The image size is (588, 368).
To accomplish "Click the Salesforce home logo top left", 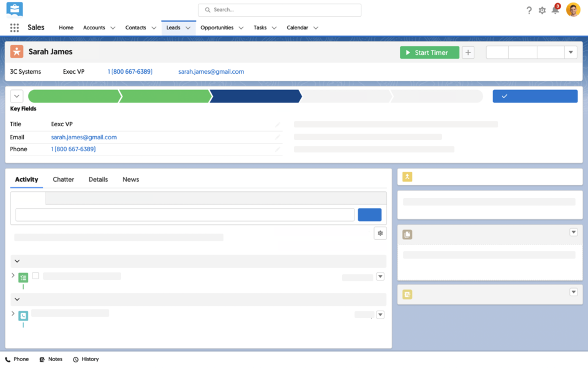I will [13, 9].
